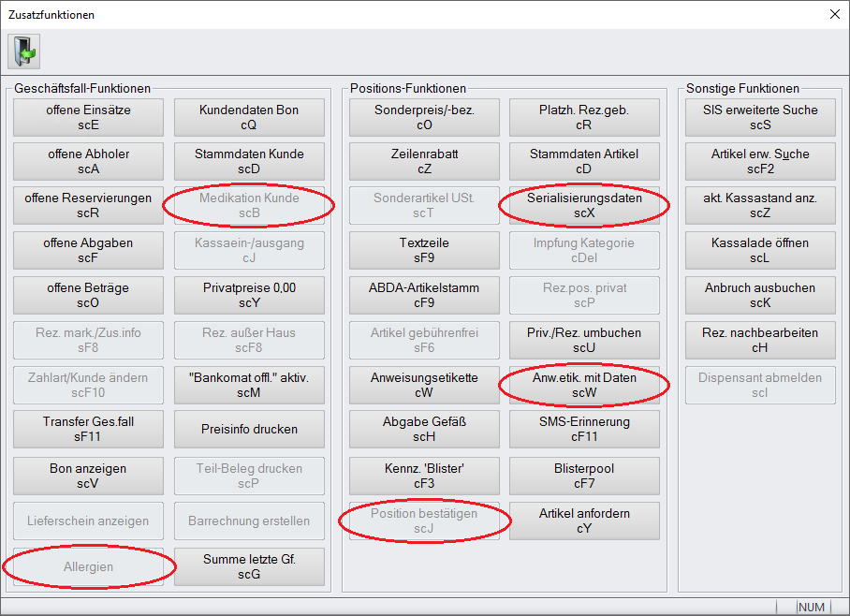The height and width of the screenshot is (616, 850).
Task: Open 'Serialisierungsdaten' button
Action: click(584, 206)
